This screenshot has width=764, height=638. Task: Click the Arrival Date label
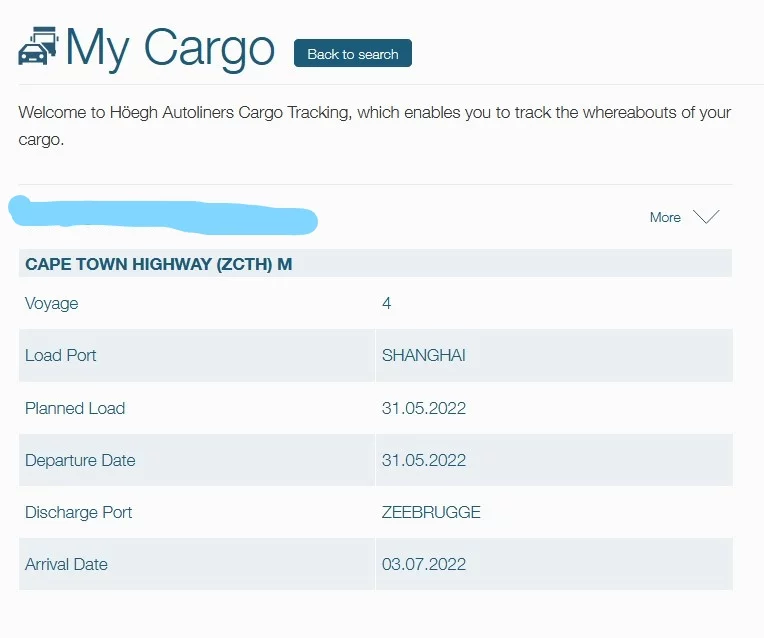point(66,564)
